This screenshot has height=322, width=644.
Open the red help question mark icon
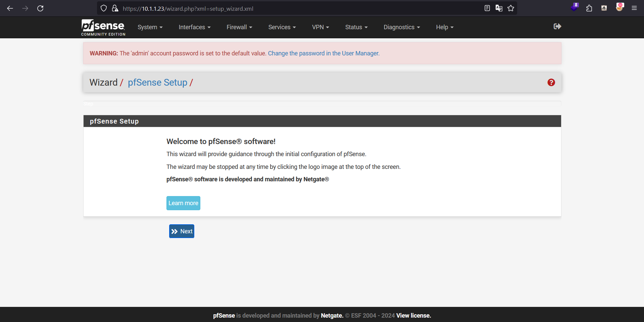(x=551, y=83)
